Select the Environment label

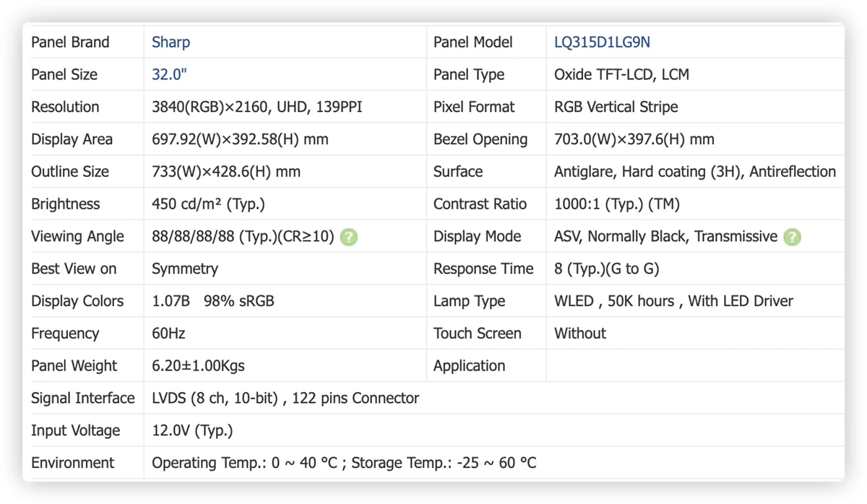click(72, 463)
